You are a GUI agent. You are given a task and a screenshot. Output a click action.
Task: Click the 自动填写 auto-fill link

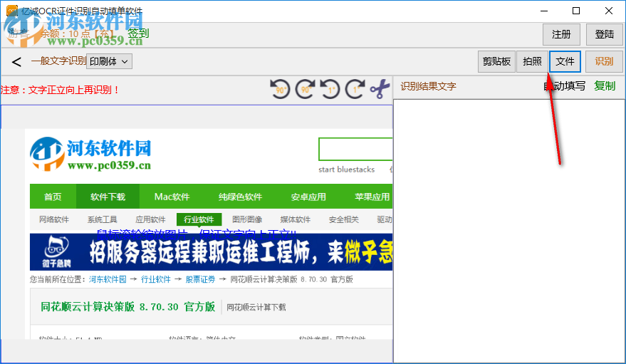click(x=565, y=85)
